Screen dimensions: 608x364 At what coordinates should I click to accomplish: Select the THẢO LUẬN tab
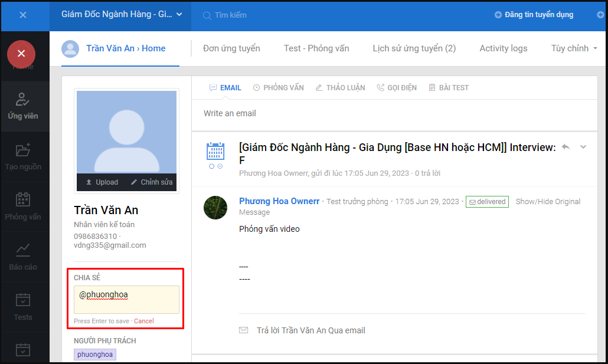point(340,88)
